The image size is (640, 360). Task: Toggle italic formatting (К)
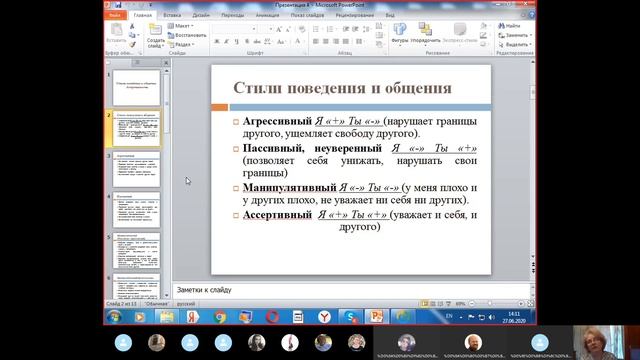pos(226,42)
